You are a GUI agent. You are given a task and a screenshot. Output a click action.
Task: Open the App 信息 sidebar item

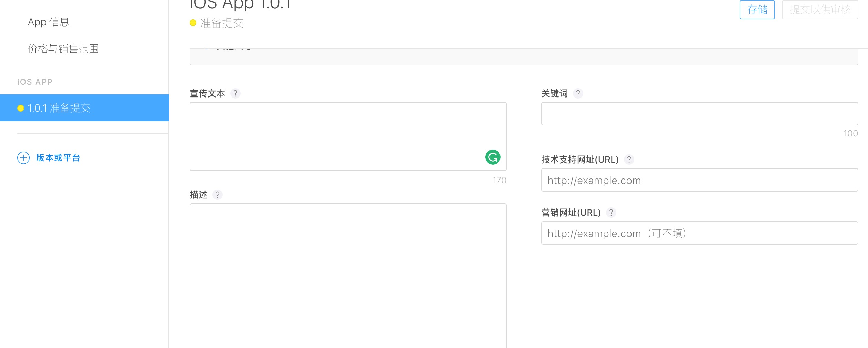click(x=49, y=22)
